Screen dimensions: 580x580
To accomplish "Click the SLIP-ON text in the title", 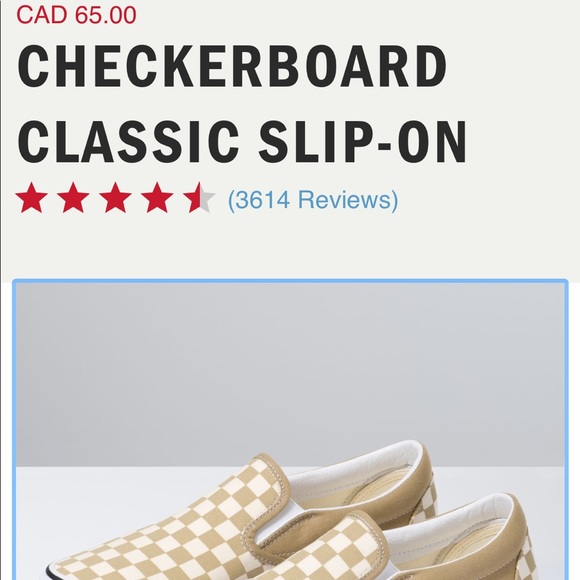I will pyautogui.click(x=362, y=142).
